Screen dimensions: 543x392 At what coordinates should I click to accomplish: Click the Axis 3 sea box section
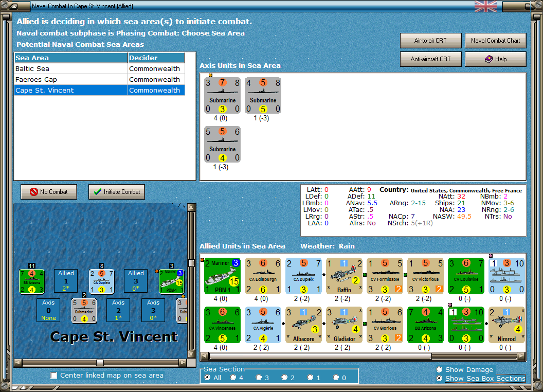(153, 310)
